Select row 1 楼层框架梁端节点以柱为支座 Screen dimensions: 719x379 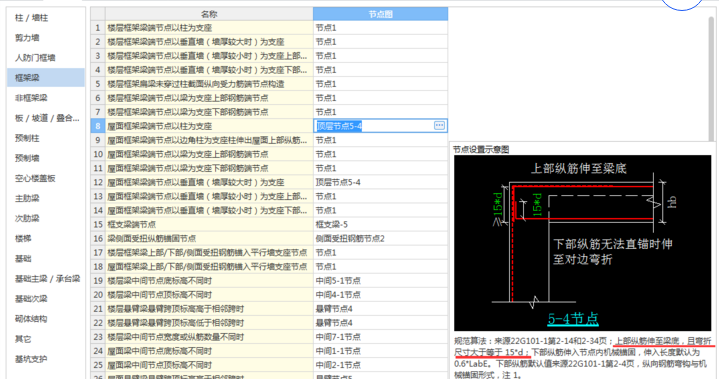[x=209, y=28]
